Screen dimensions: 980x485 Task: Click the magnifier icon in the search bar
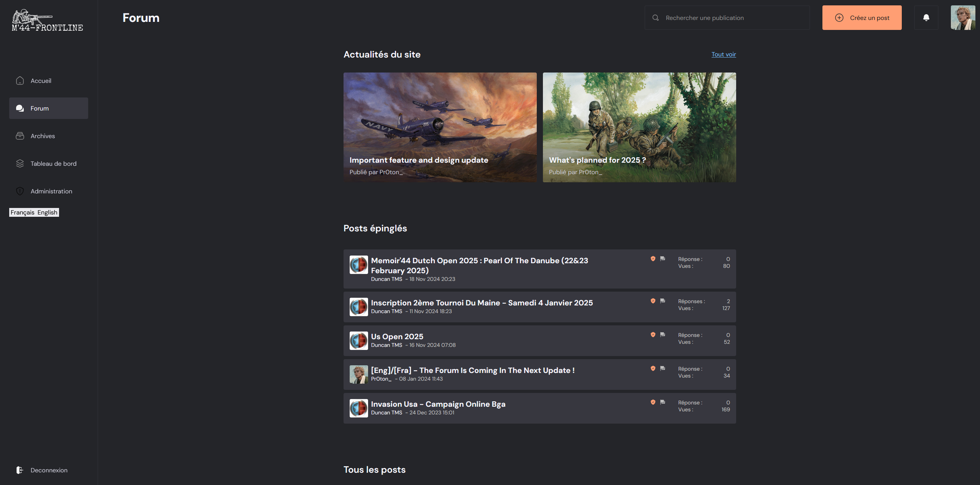(x=656, y=18)
